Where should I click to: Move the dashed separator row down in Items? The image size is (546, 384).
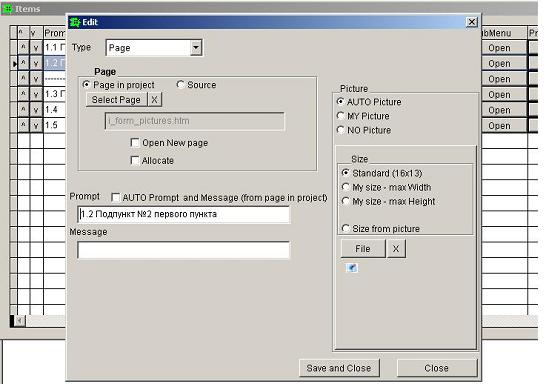36,79
